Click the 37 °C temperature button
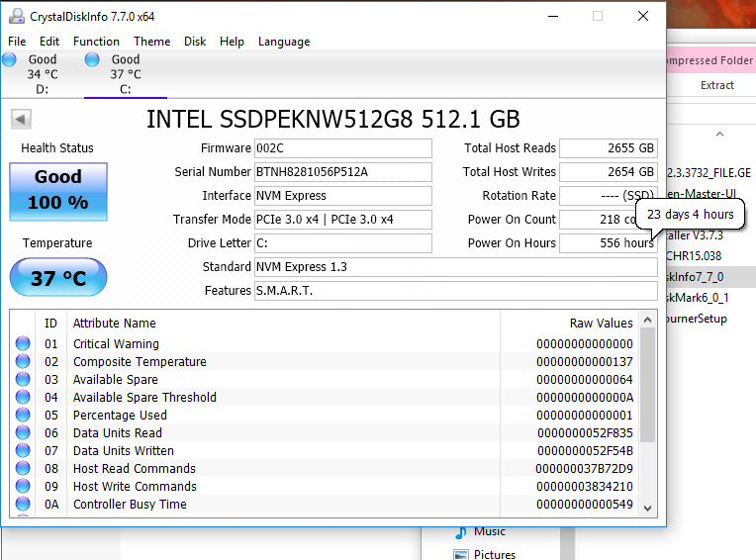The image size is (756, 560). coord(58,278)
